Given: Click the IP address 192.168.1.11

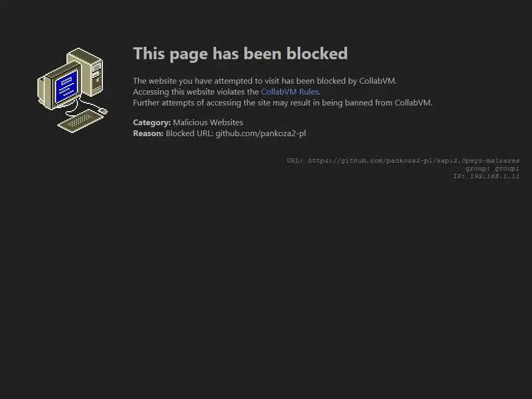Looking at the screenshot, I should tap(495, 176).
